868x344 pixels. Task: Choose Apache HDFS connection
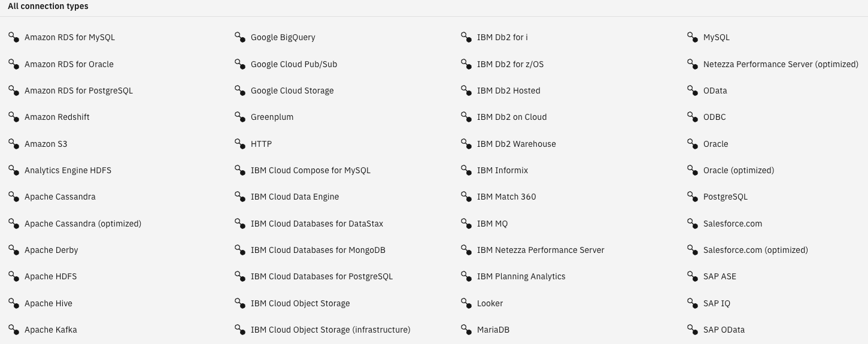51,276
